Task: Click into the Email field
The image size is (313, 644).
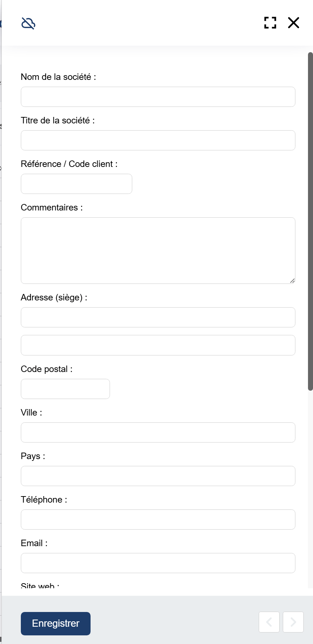Action: [x=158, y=563]
